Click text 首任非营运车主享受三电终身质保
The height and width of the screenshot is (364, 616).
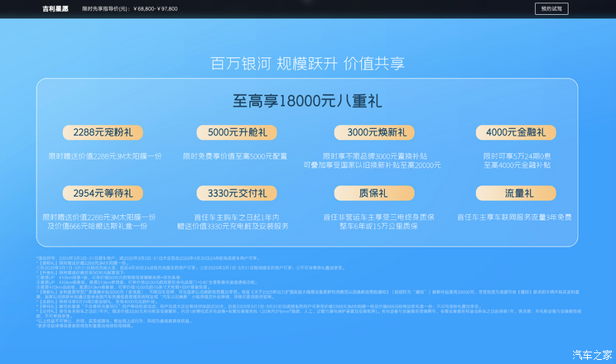click(x=378, y=217)
